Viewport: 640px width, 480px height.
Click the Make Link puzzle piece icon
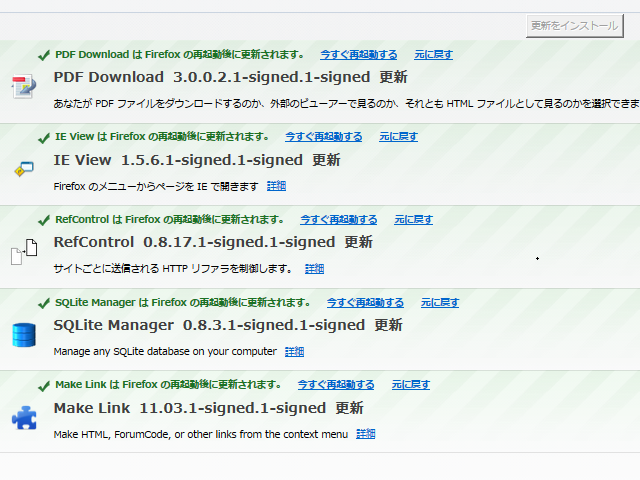tap(24, 418)
